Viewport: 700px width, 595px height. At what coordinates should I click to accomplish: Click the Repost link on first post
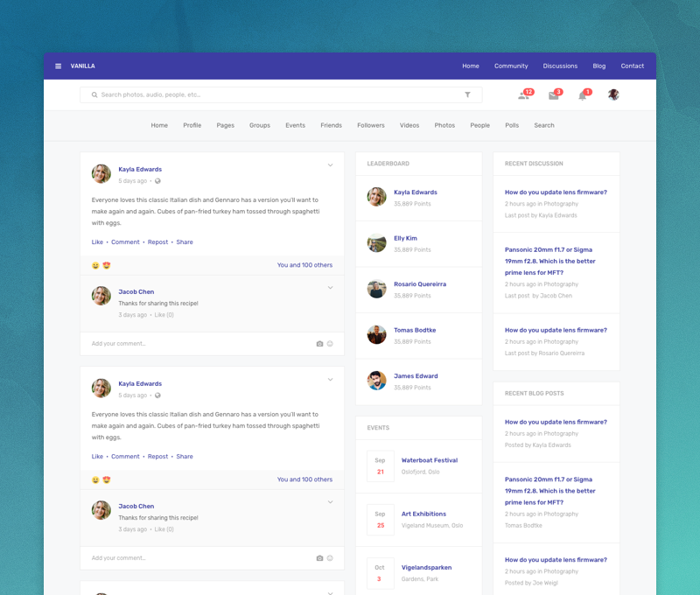coord(157,242)
